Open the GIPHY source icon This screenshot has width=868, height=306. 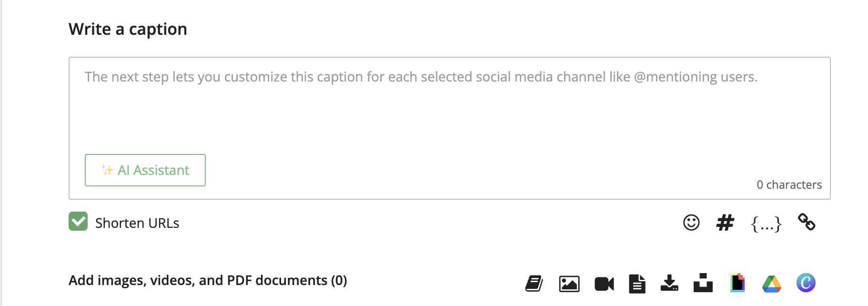pyautogui.click(x=737, y=283)
